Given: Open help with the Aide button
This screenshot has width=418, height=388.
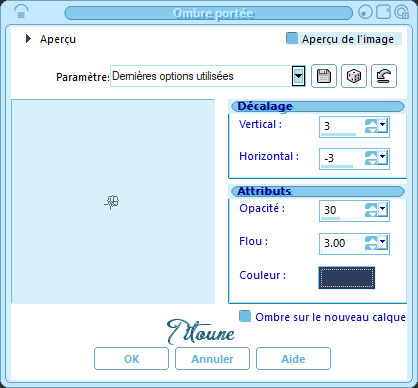Looking at the screenshot, I should coord(293,359).
